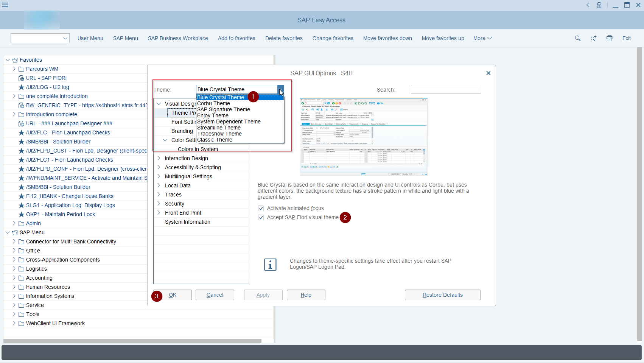The height and width of the screenshot is (363, 644).
Task: Click the star icon for FI12_HBANK
Action: point(22,196)
